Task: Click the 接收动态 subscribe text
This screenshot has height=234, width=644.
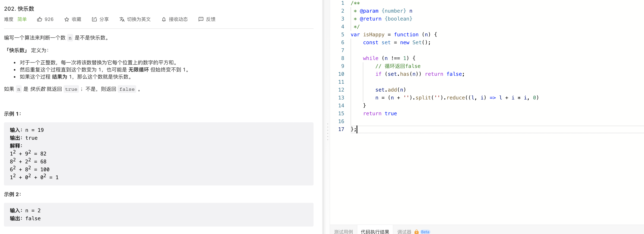Action: [x=178, y=19]
